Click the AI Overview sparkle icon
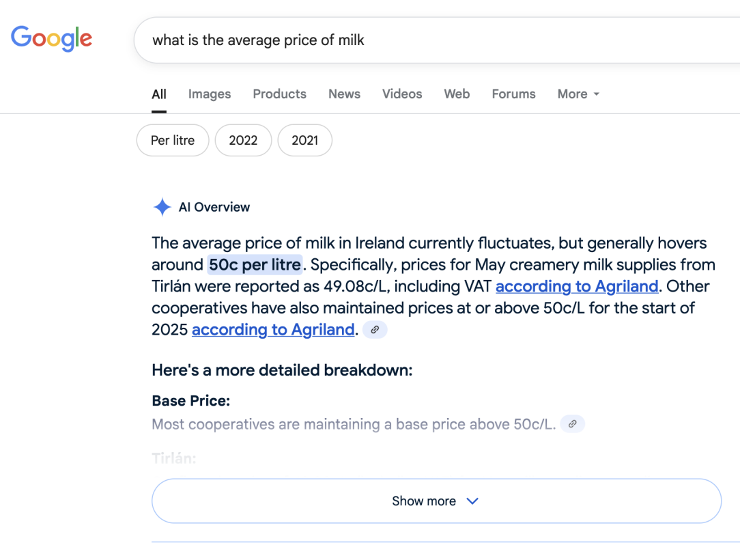 tap(162, 208)
